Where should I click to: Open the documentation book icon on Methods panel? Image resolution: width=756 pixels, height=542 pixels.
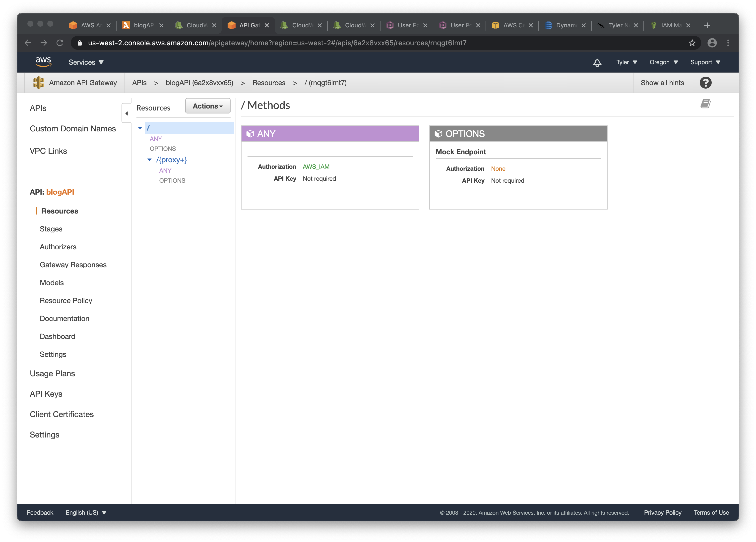(x=706, y=104)
